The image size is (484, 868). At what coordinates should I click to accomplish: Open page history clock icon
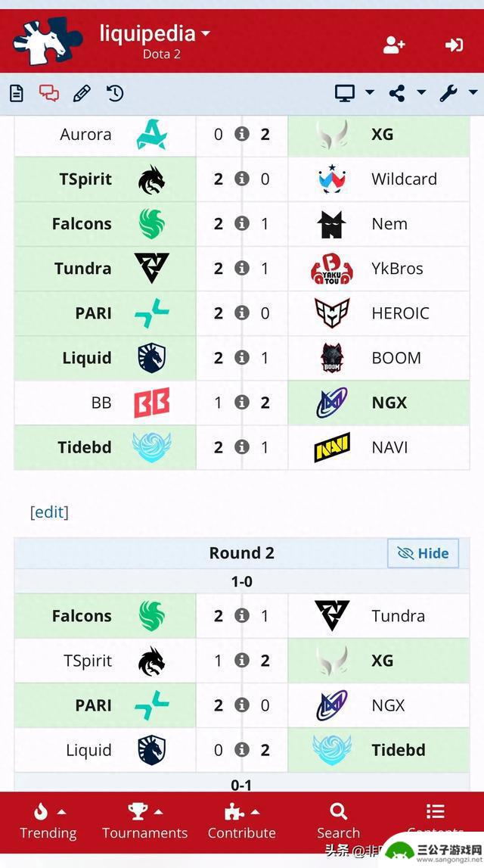coord(115,93)
